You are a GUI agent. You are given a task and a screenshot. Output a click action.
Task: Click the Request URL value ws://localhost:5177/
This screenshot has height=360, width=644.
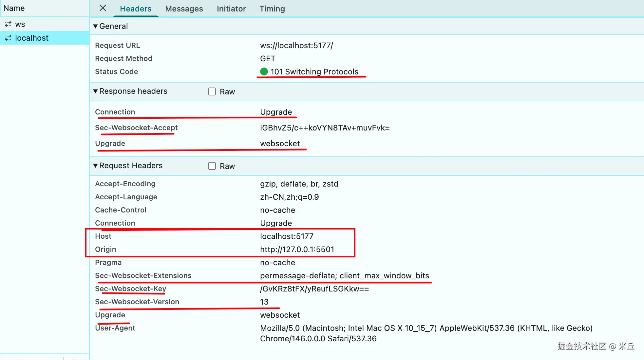[x=296, y=46]
